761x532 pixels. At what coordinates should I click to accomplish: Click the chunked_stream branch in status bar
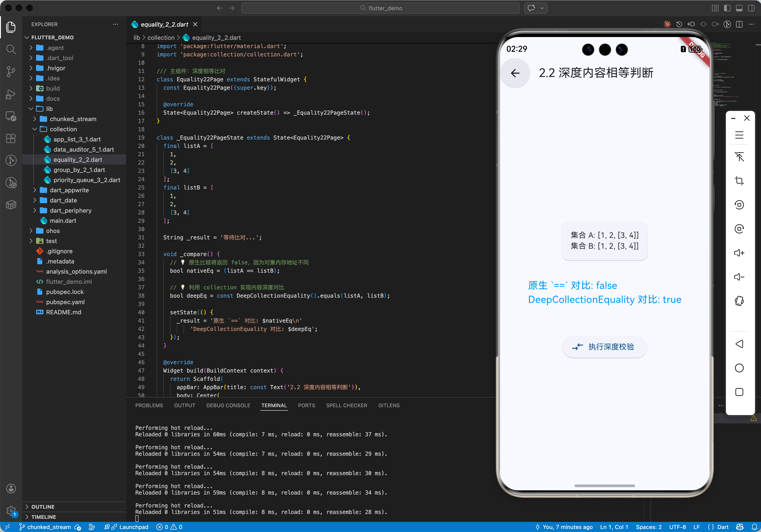49,527
